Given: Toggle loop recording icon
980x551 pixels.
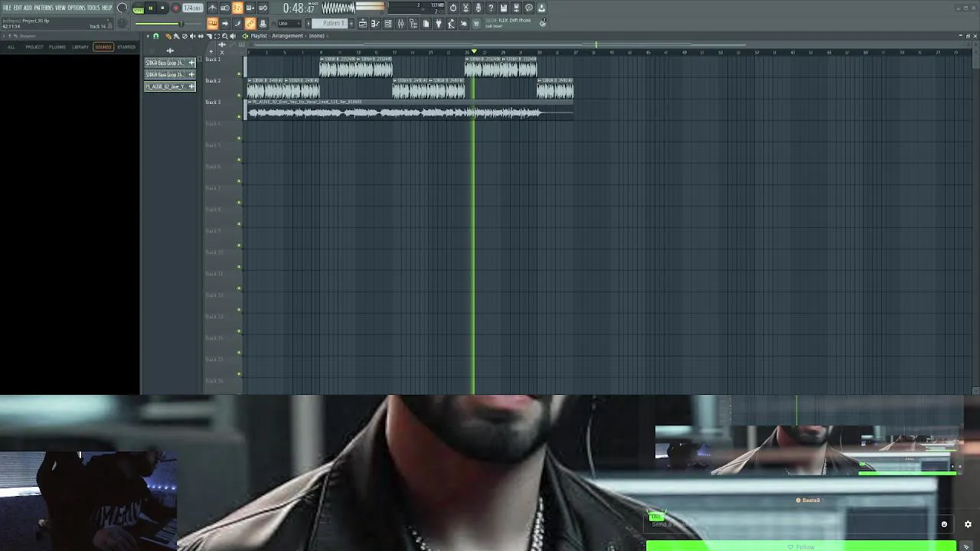Looking at the screenshot, I should pos(263,8).
